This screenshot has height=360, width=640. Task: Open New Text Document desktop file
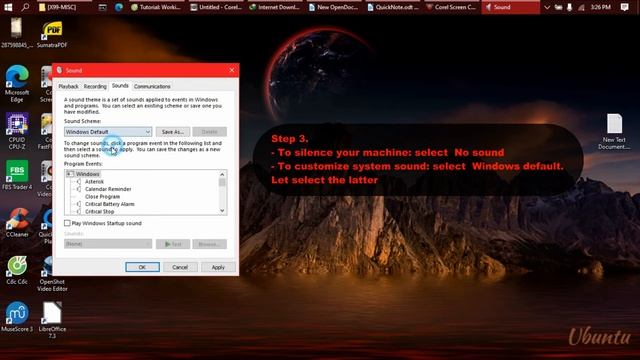614,131
